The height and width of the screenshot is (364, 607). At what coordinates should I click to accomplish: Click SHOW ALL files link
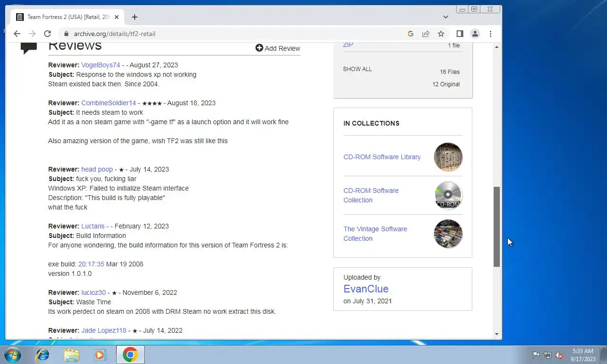point(358,69)
